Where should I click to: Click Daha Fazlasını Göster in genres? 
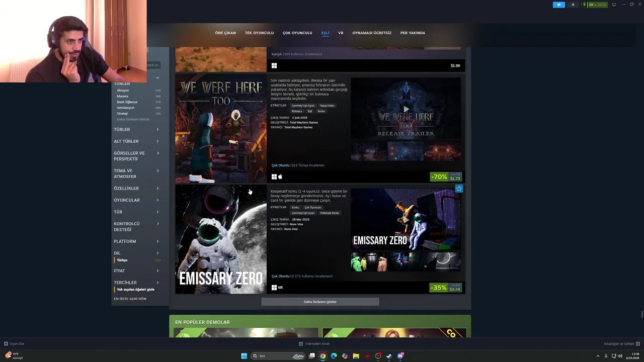click(133, 119)
